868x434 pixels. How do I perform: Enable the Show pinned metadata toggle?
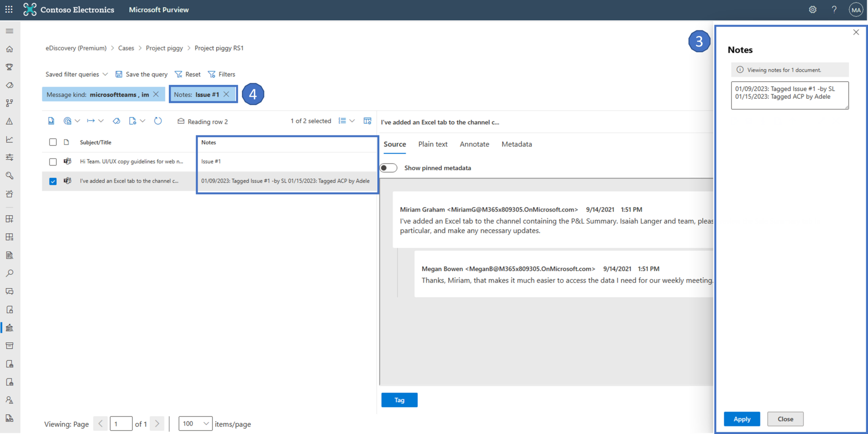[x=388, y=168]
